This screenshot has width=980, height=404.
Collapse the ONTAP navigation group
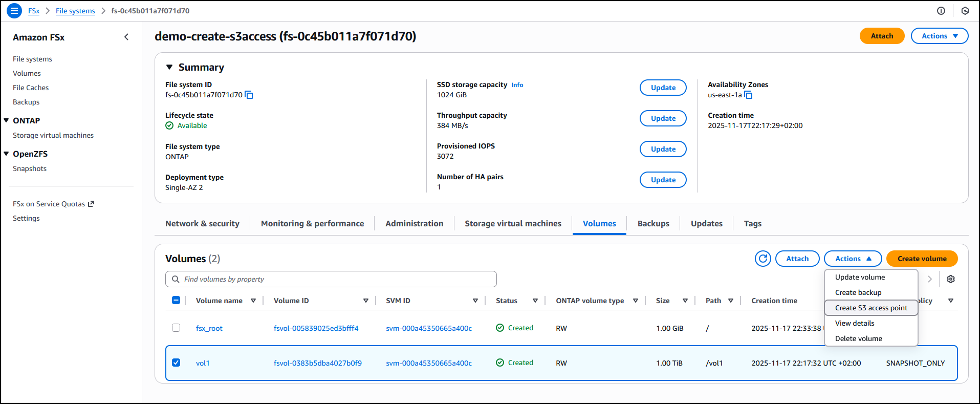click(7, 120)
